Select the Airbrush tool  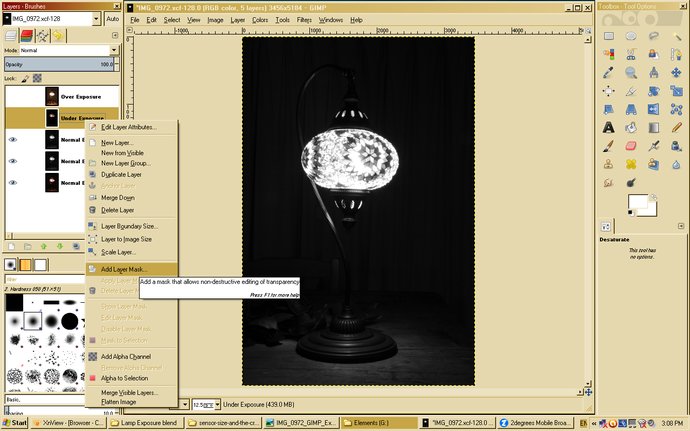tap(653, 146)
